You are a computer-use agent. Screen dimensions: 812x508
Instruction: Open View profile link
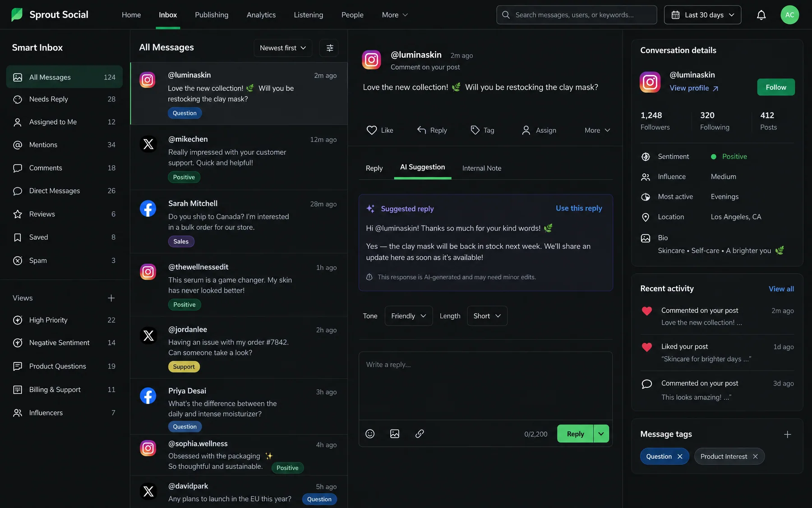coord(693,88)
